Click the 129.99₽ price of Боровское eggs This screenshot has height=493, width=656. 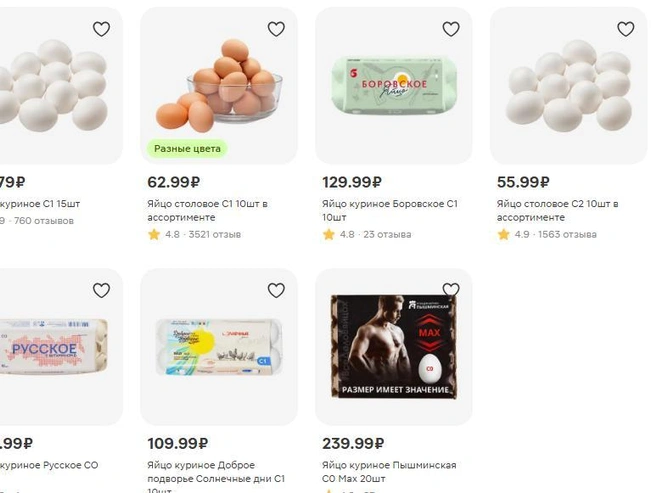[352, 182]
